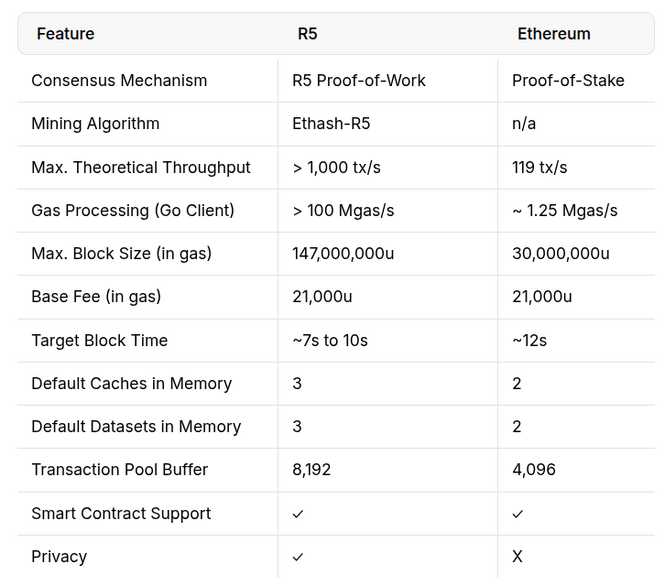Click the R5 Proof-of-Work cell

pyautogui.click(x=359, y=80)
